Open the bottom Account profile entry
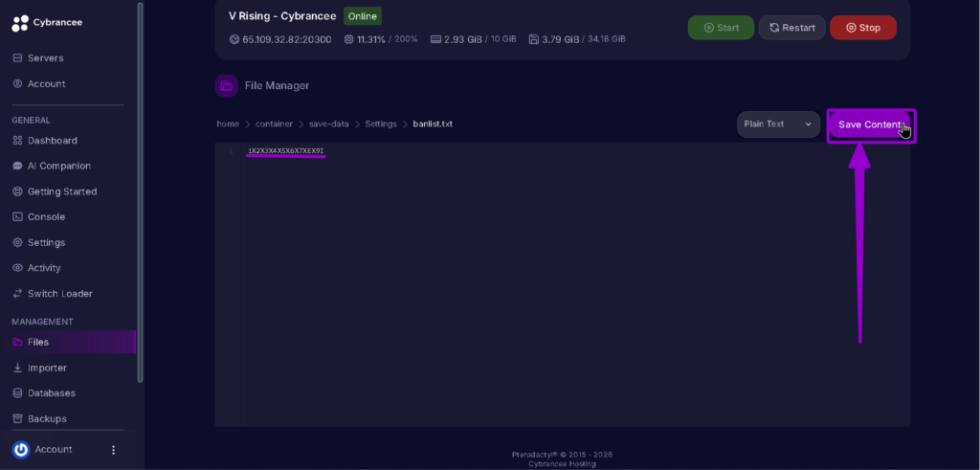980x470 pixels. (x=54, y=449)
